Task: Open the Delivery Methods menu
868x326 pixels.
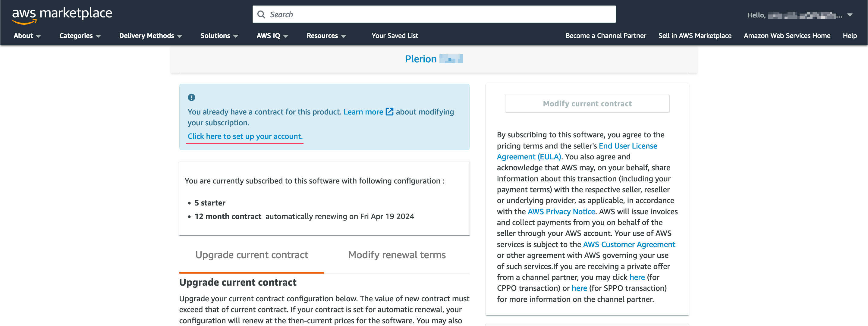Action: click(x=150, y=36)
